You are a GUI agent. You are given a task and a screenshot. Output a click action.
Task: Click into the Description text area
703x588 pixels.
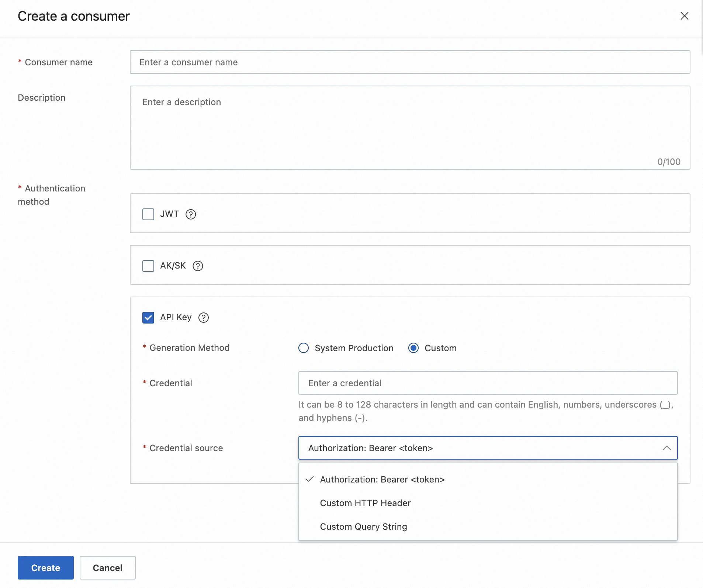410,128
